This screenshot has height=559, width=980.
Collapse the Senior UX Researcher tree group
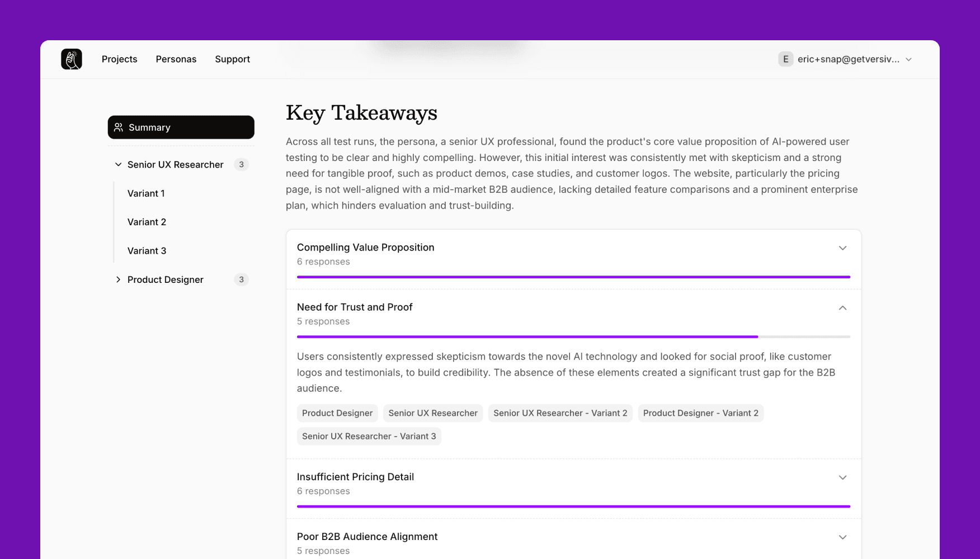tap(118, 164)
